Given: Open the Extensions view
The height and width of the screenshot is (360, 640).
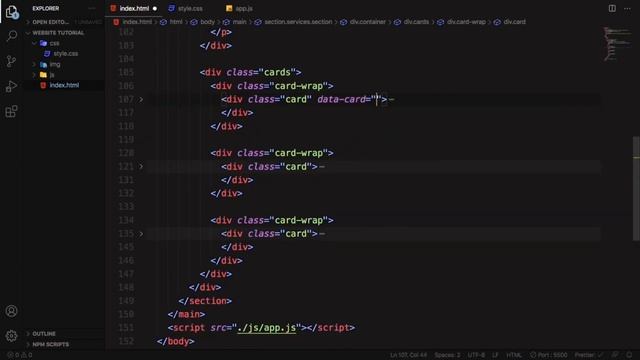Looking at the screenshot, I should pos(11,111).
